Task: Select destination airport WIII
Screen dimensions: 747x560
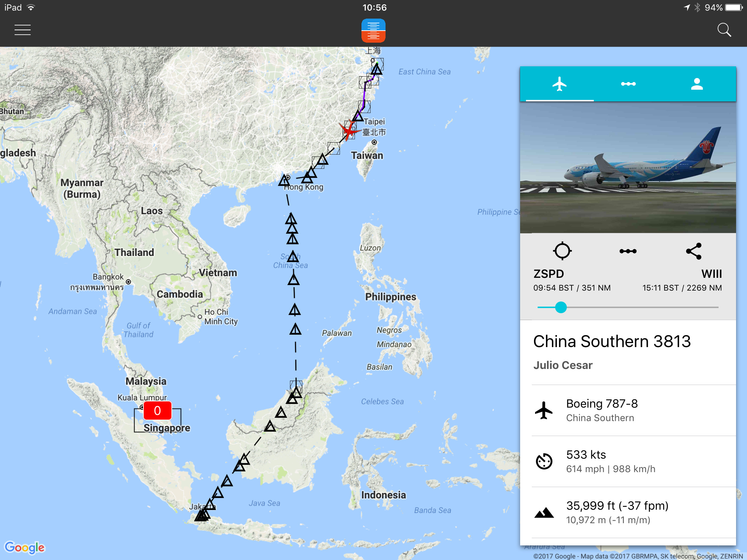Action: (x=712, y=274)
